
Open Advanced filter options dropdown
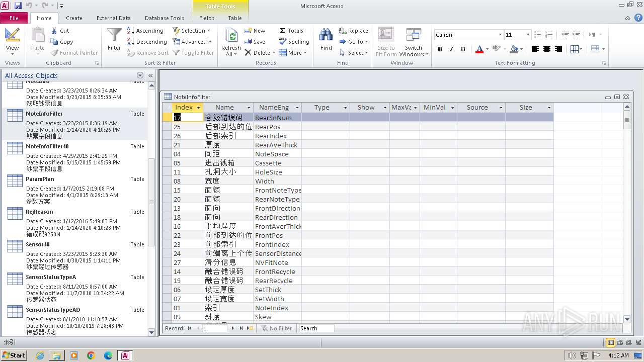point(192,42)
